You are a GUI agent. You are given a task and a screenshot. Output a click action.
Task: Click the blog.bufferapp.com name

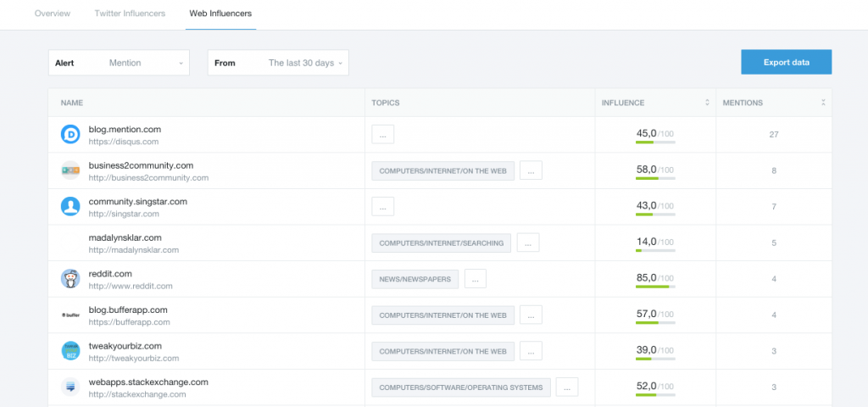pyautogui.click(x=128, y=309)
